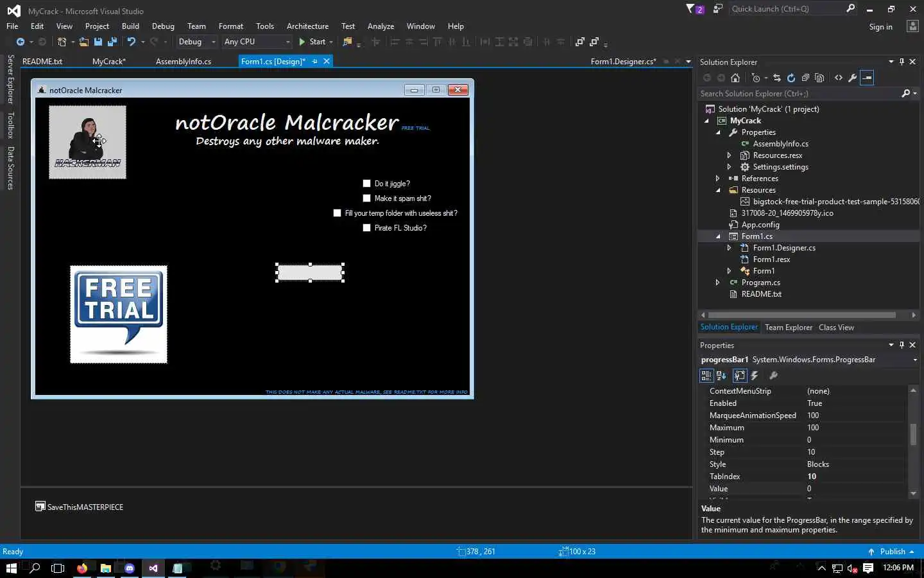
Task: Toggle the 'Pirate FL Studio?' checkbox
Action: 367,228
